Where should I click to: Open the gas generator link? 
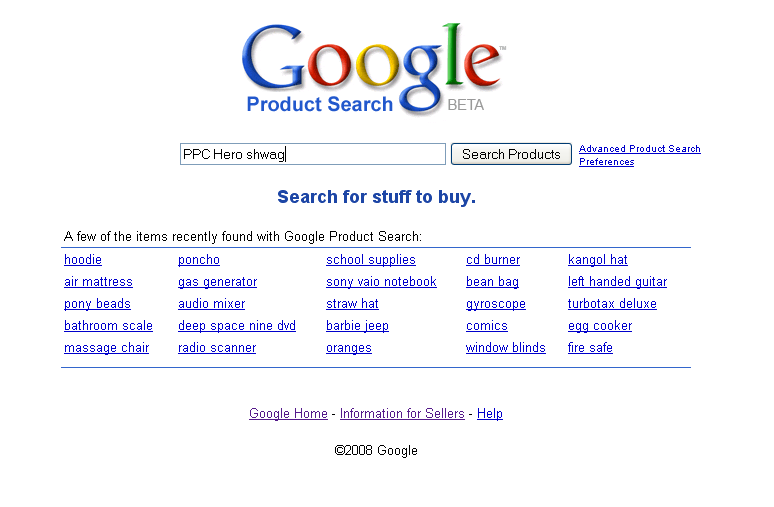tap(217, 282)
